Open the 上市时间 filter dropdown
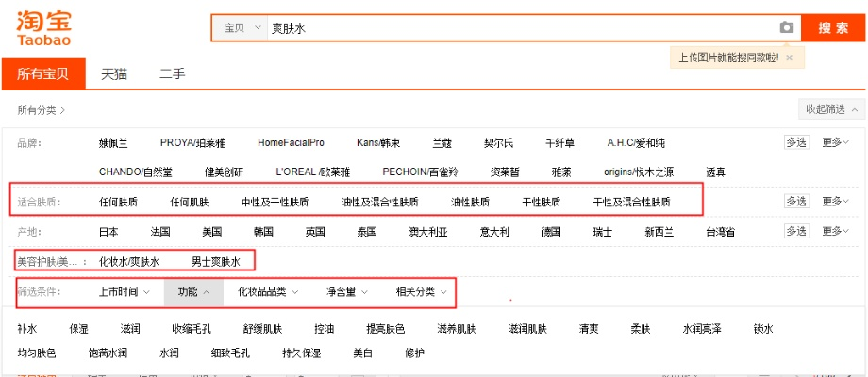The image size is (868, 377). 123,292
